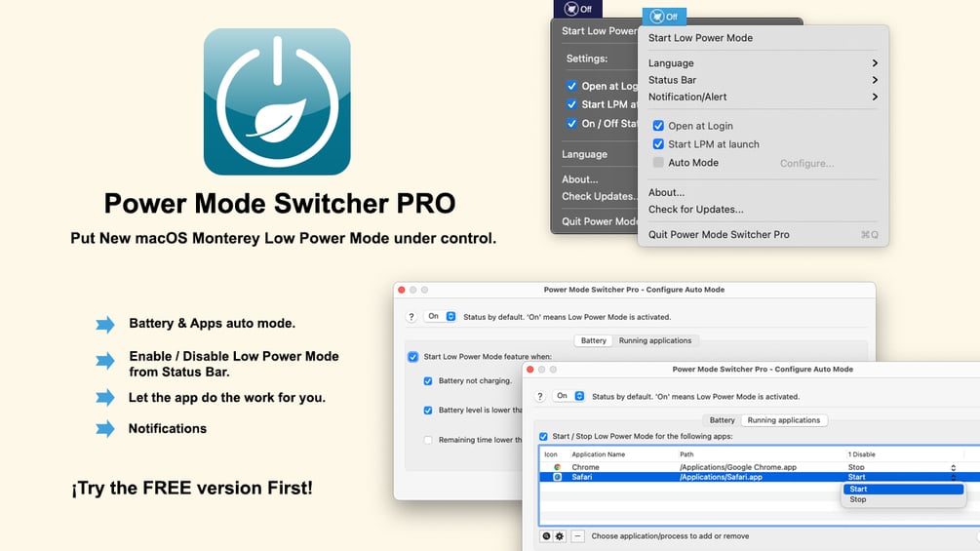980x551 pixels.
Task: Click the blue Off status bar icon
Action: 664,17
